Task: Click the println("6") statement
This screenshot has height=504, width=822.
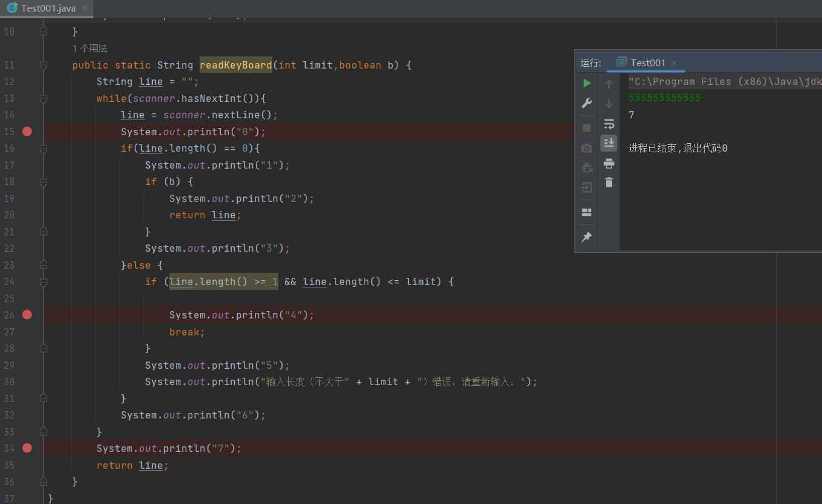Action: [x=193, y=415]
